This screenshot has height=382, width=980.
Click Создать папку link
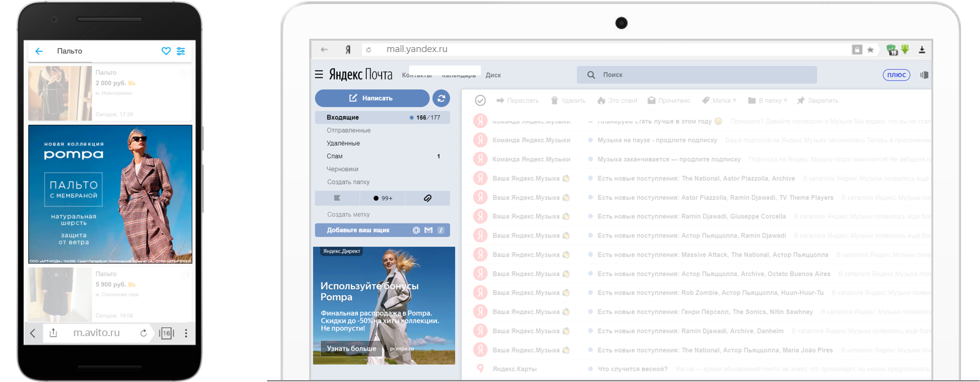tap(348, 182)
